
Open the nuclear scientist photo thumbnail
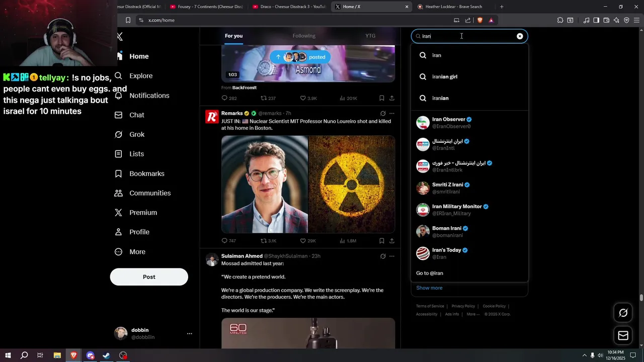point(265,184)
